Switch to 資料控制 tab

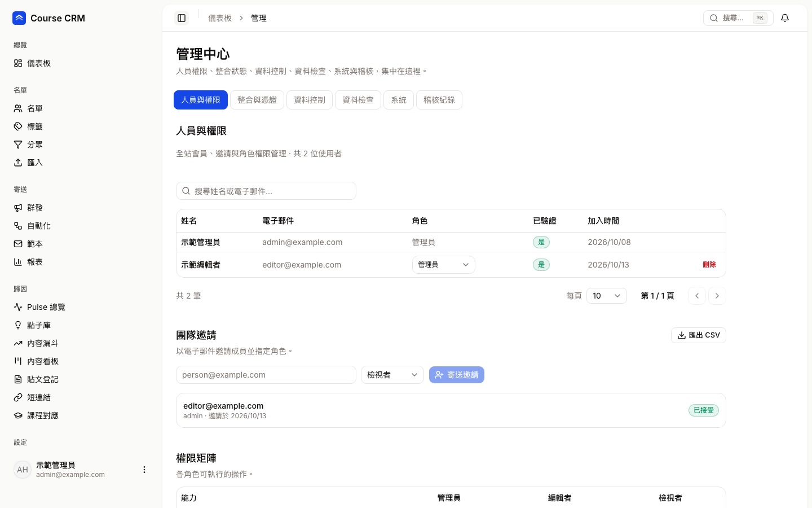click(x=310, y=100)
